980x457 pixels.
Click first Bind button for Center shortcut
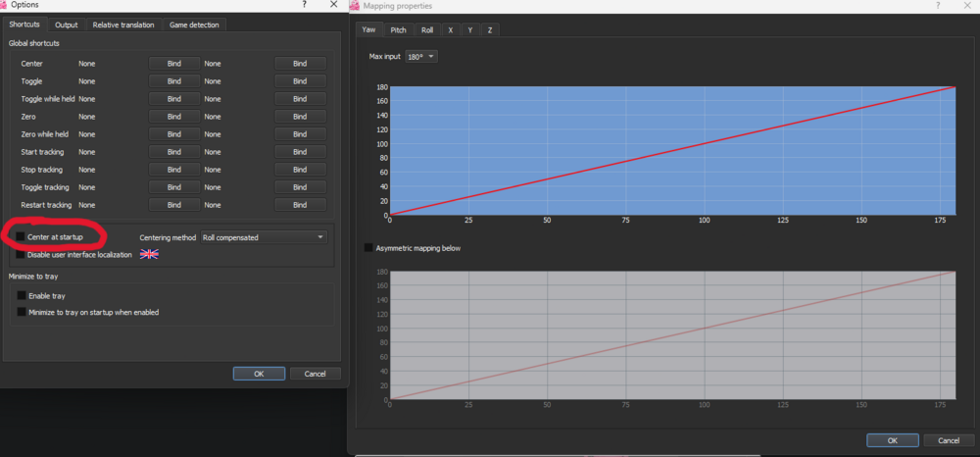click(173, 64)
